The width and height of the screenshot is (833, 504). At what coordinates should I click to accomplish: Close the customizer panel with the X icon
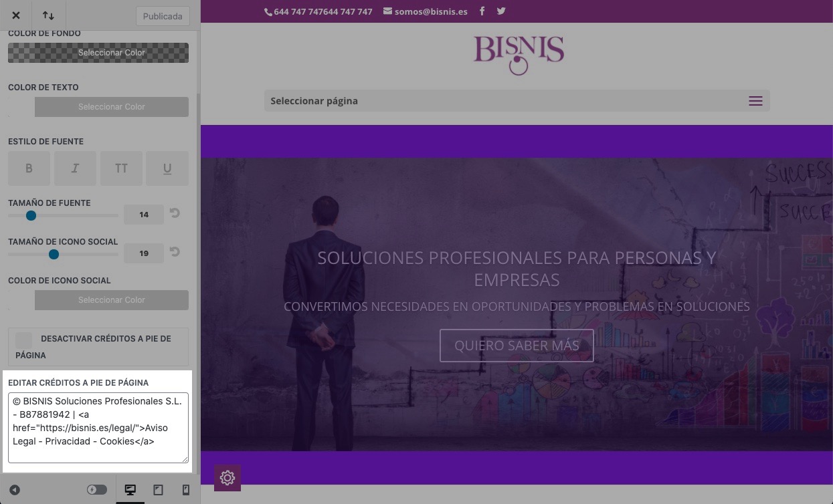click(16, 15)
